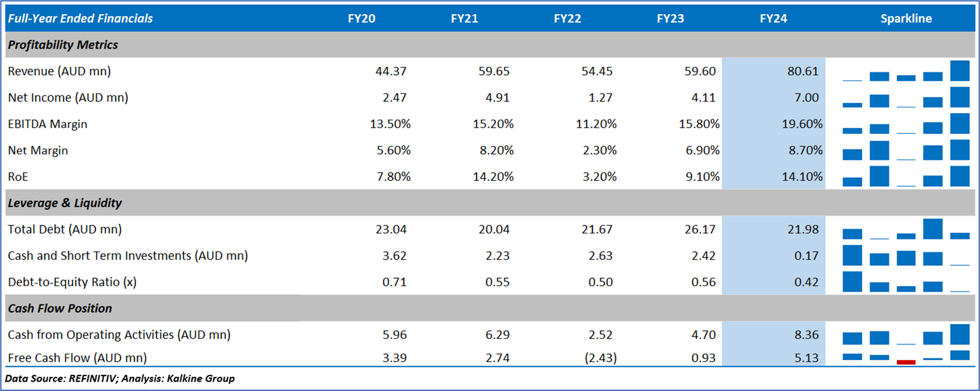The height and width of the screenshot is (391, 980).
Task: Select the Debt-to-Equity Ratio sparkline
Action: [x=906, y=282]
